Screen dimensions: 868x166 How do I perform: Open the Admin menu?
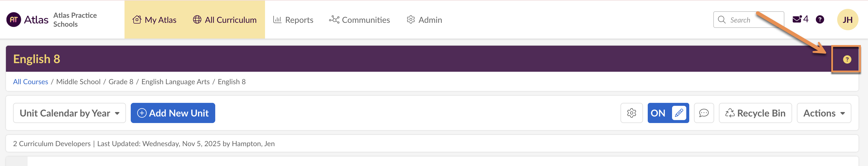tap(425, 20)
